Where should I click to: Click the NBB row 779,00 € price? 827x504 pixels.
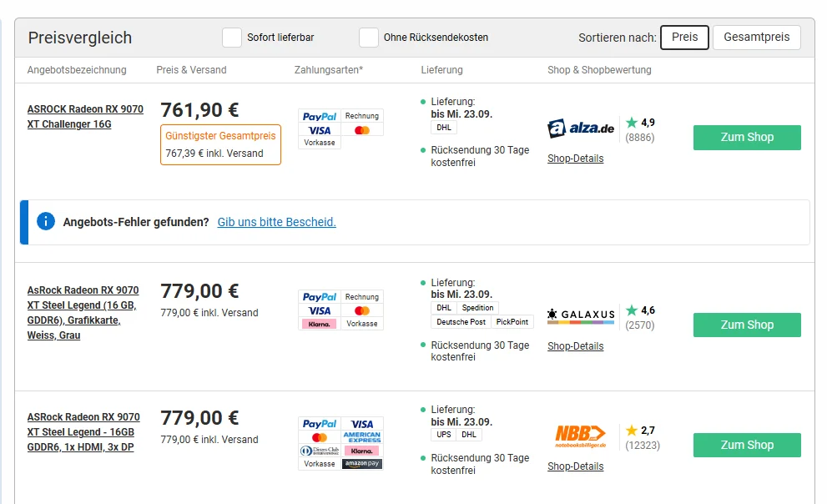(200, 418)
